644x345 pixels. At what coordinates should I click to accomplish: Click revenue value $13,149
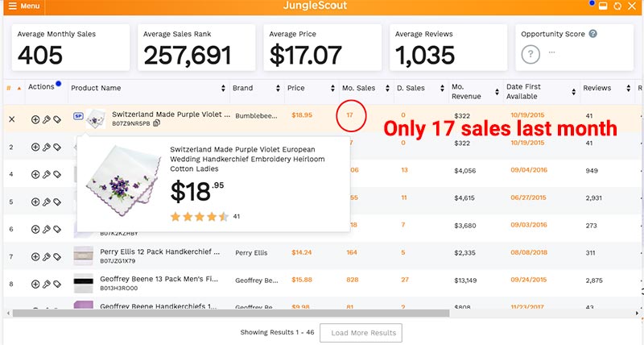[465, 281]
